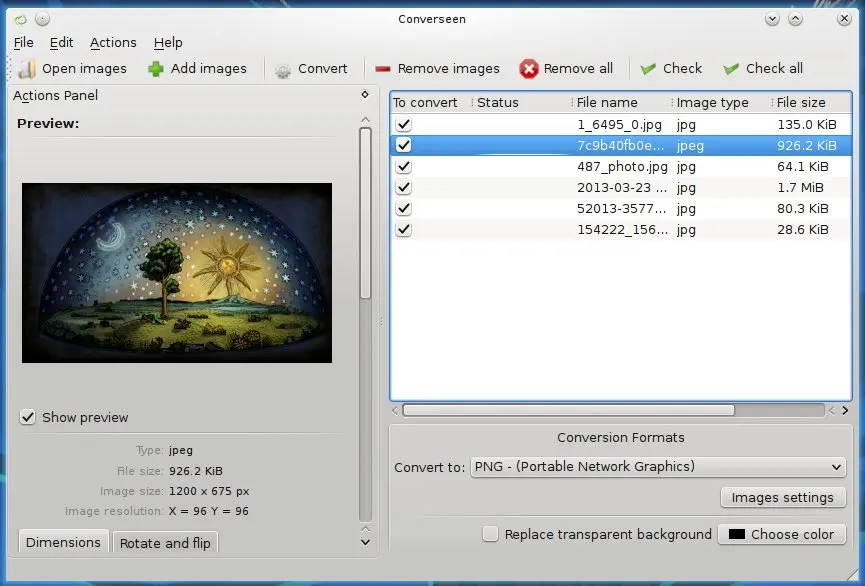This screenshot has height=586, width=865.
Task: Click the file list scroll left arrow
Action: (395, 411)
